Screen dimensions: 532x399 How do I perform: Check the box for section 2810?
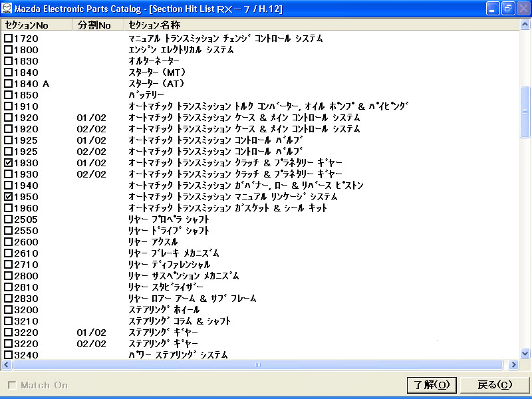click(x=8, y=287)
